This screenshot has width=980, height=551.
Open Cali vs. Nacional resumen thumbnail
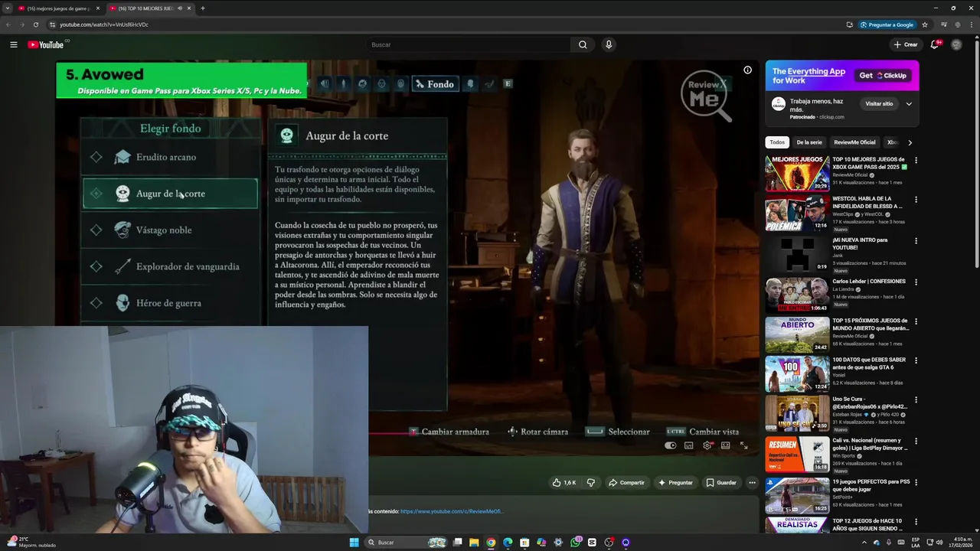coord(797,455)
